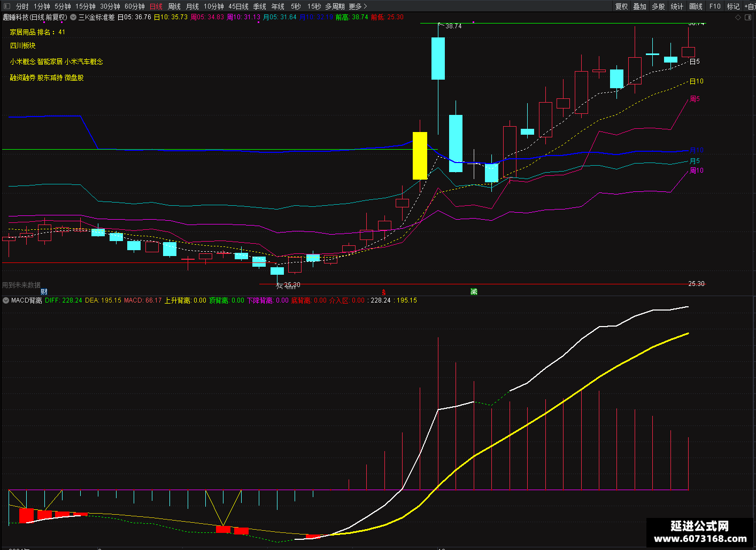
Task: Toggle the right side panel icon
Action: tap(748, 17)
